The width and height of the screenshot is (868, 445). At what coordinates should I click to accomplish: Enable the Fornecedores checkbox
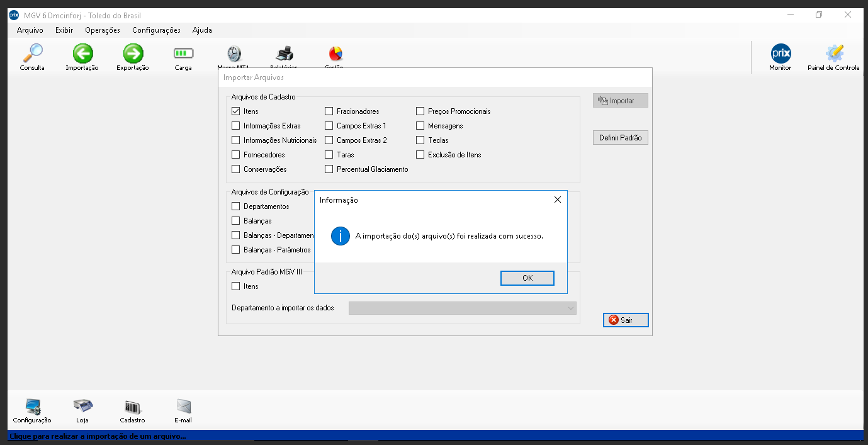(236, 155)
